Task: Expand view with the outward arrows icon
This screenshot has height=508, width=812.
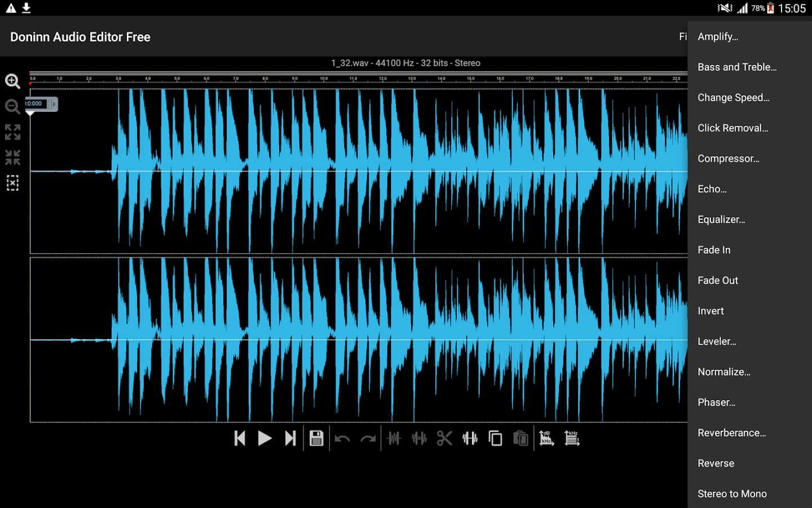Action: pos(12,132)
